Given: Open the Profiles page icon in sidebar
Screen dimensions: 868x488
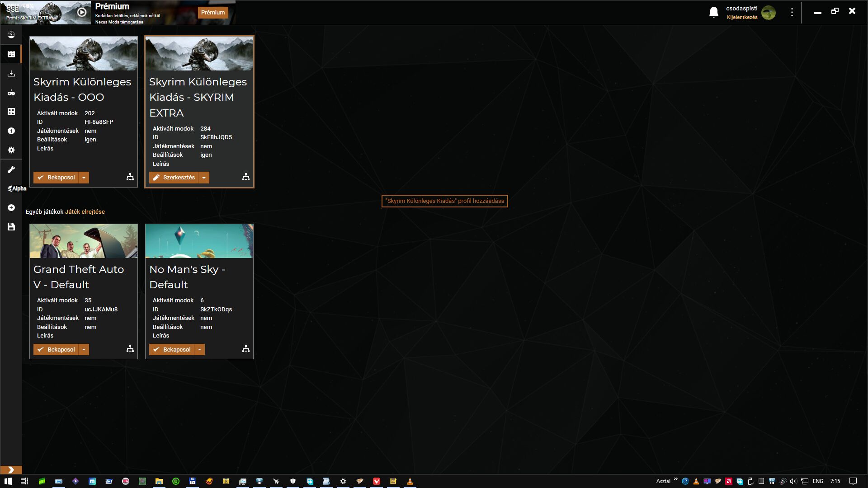Looking at the screenshot, I should pyautogui.click(x=11, y=54).
